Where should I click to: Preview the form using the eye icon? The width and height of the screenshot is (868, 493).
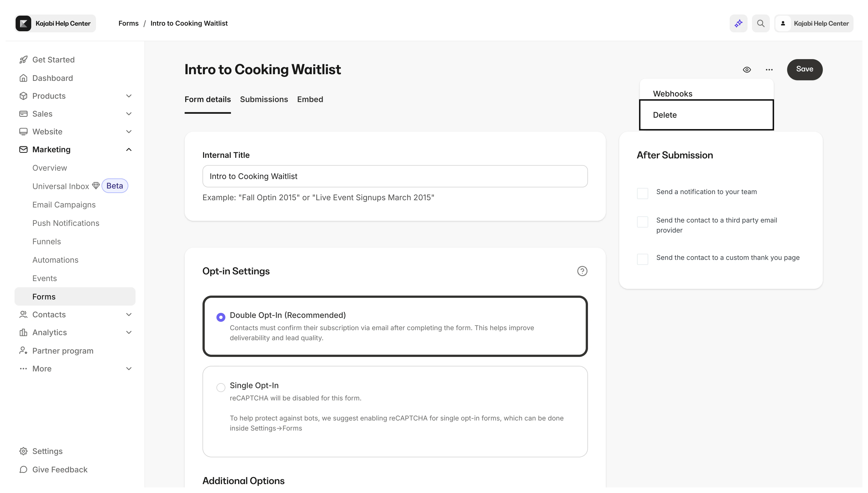click(747, 69)
